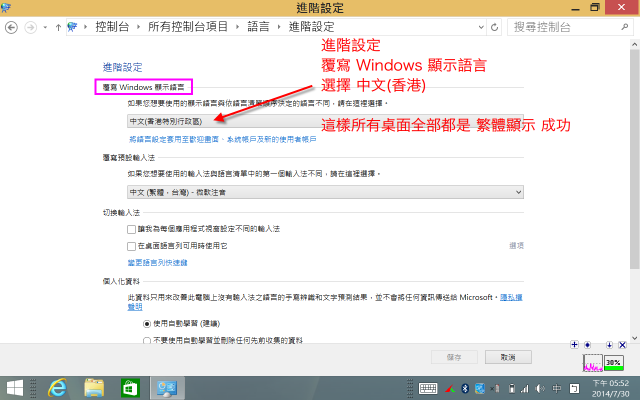
Task: Click the 切換輸入法 section label
Action: click(121, 213)
